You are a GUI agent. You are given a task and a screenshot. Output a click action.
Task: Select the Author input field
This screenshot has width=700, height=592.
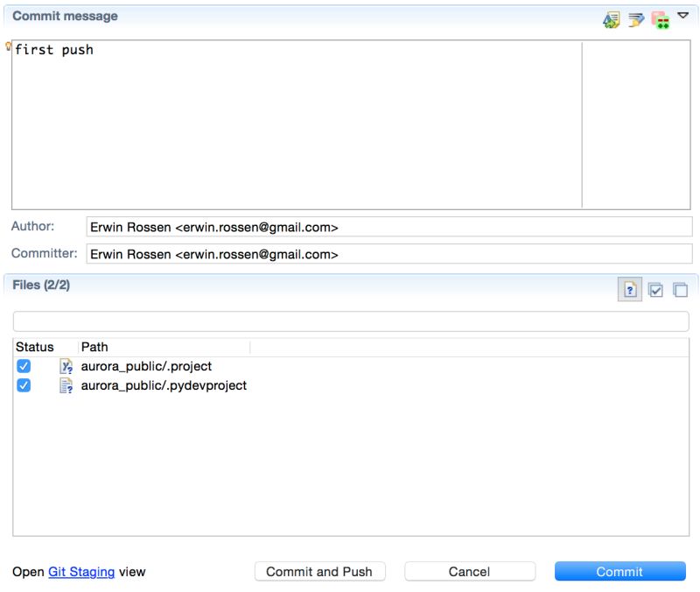(x=387, y=227)
